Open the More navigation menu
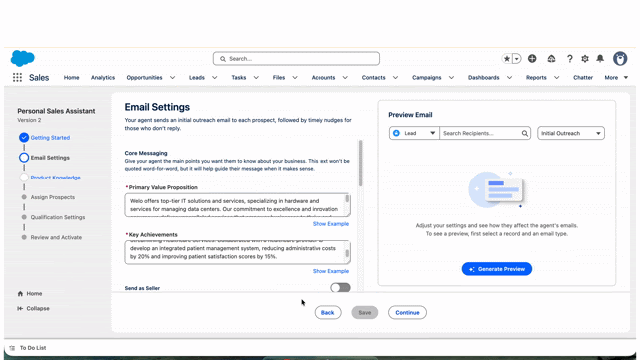Viewport: 640px width, 360px height. pyautogui.click(x=616, y=78)
